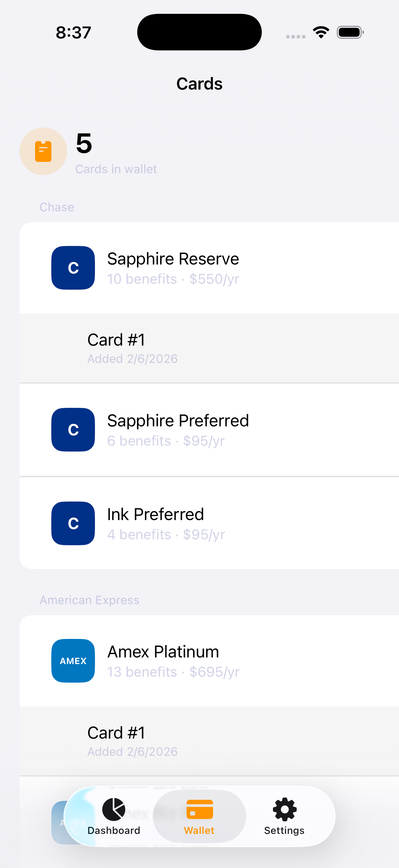
Task: Tap Sapphire Preferred Chase logo icon
Action: point(73,429)
